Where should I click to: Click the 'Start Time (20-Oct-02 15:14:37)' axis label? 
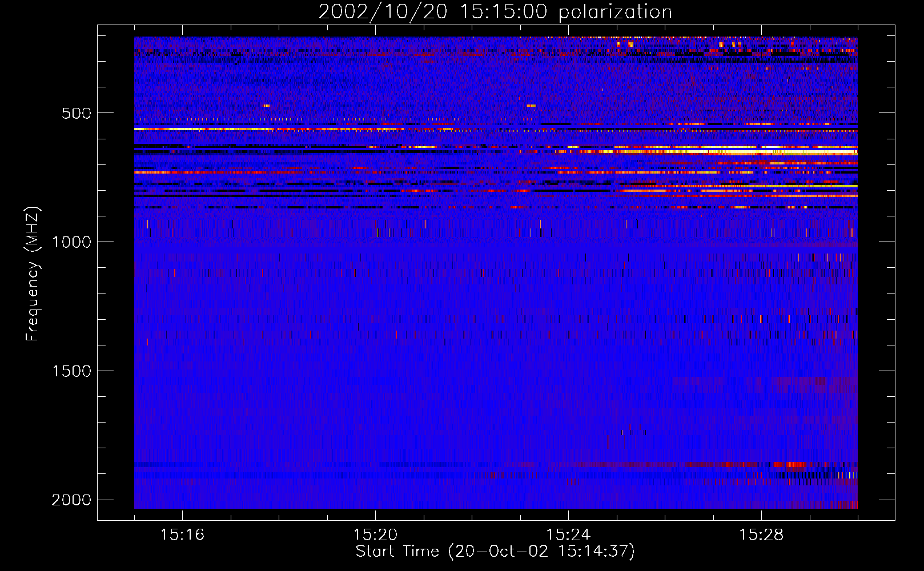coord(495,552)
